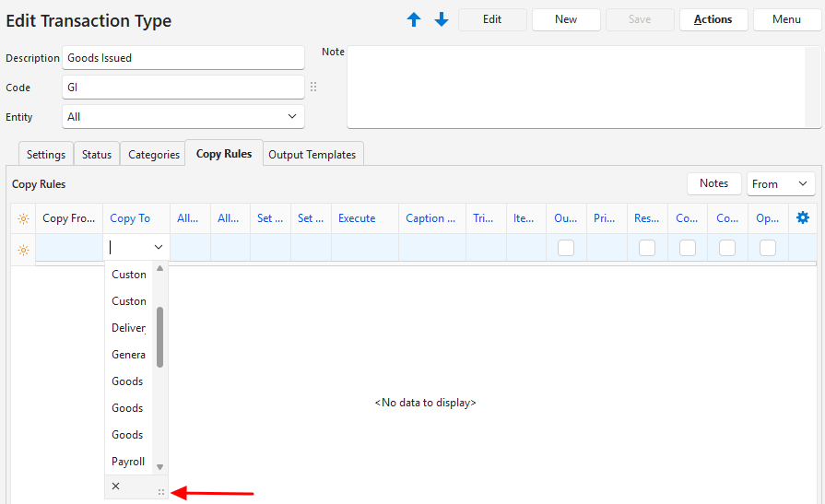Toggle the checkbox under the Res... column
This screenshot has height=504, width=825.
click(x=647, y=247)
